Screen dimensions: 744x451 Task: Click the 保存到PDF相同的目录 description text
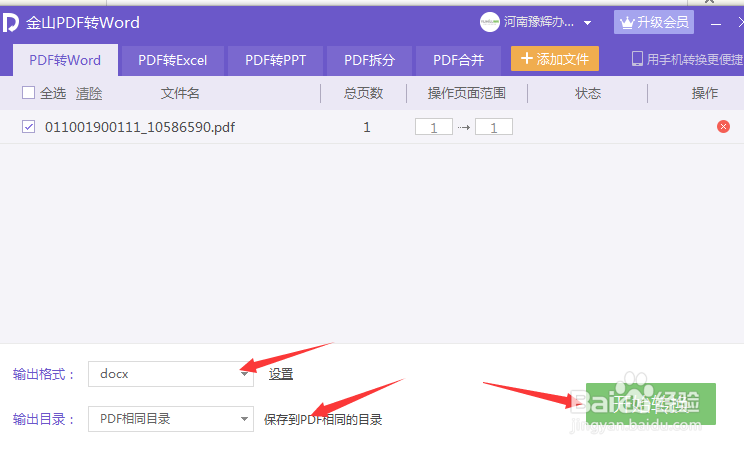tap(323, 420)
